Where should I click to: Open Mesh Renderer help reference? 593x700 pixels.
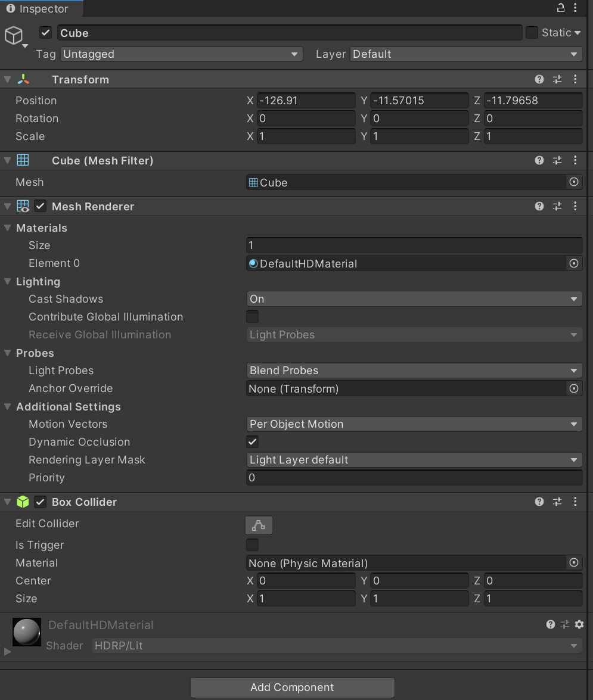tap(539, 206)
